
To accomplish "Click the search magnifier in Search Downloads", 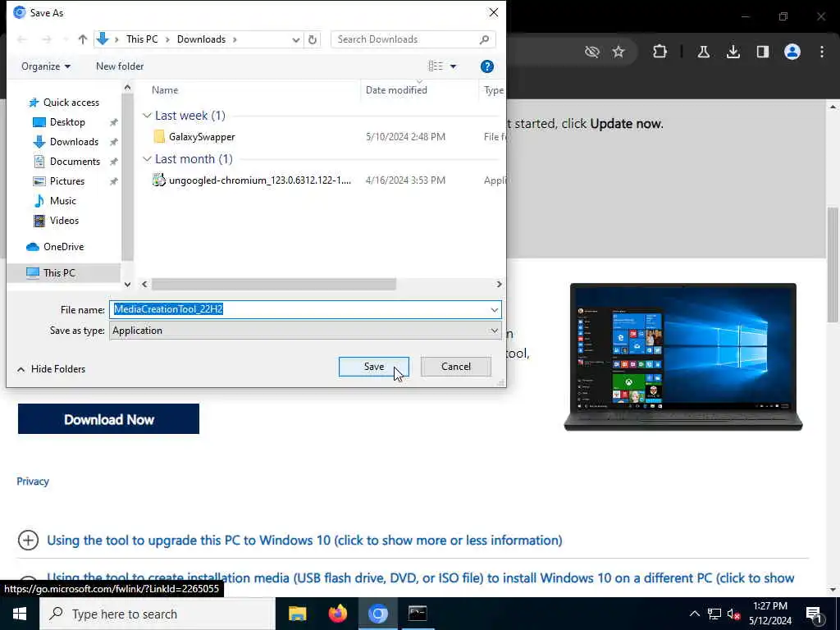I will click(484, 39).
